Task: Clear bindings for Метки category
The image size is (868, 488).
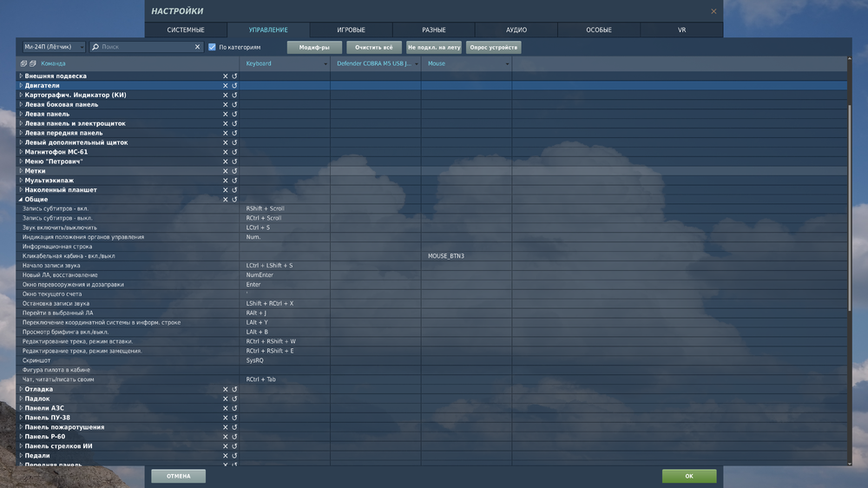Action: pyautogui.click(x=226, y=170)
